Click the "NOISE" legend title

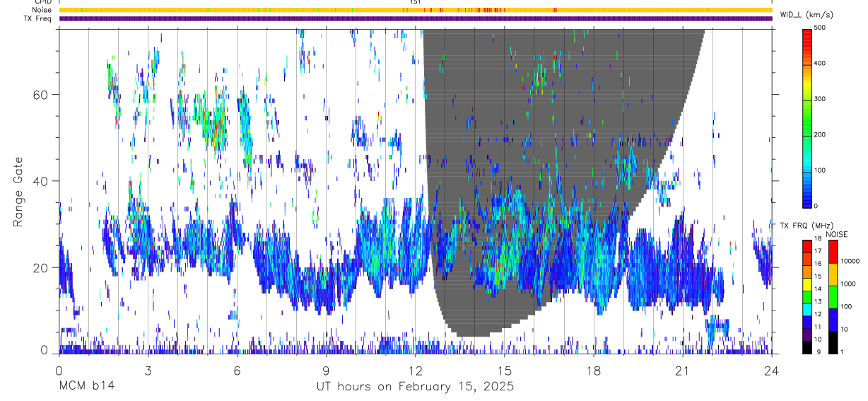click(836, 234)
